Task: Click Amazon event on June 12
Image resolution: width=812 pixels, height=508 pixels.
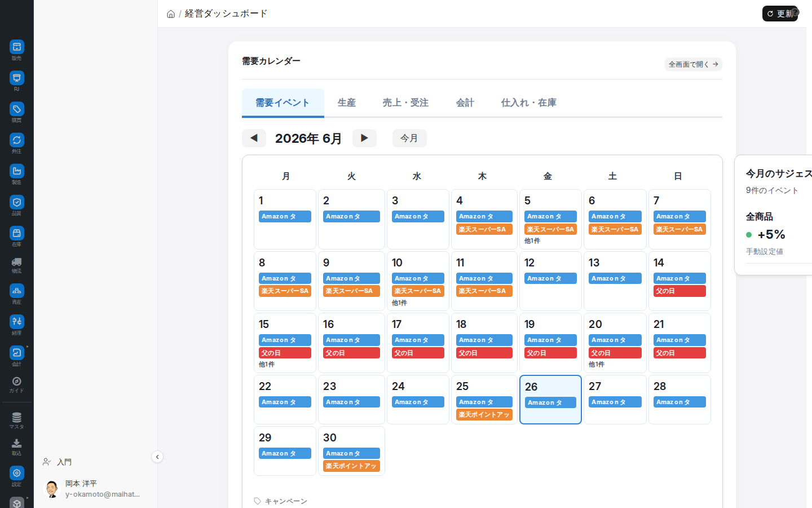Action: coord(550,278)
